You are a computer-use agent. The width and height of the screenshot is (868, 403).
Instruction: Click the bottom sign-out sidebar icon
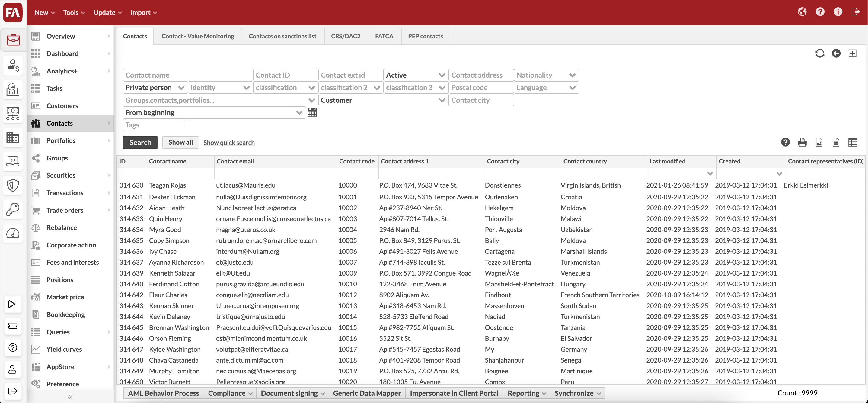(12, 391)
